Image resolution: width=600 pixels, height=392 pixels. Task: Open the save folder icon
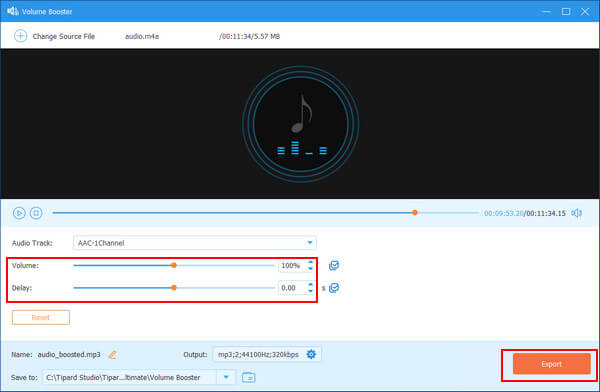249,377
